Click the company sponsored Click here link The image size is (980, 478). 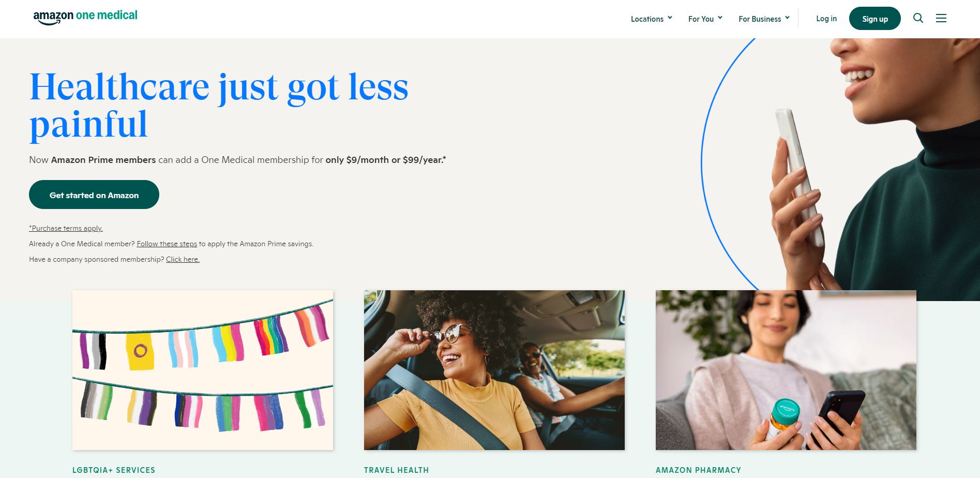[183, 259]
